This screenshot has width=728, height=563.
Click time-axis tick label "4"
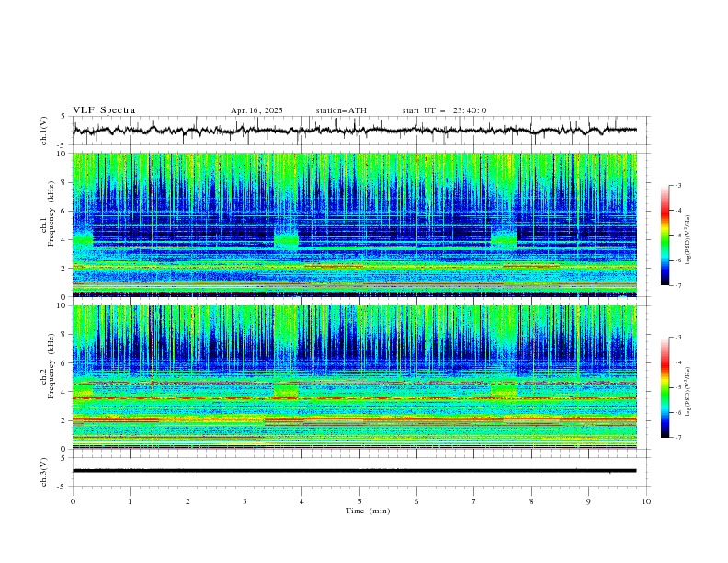pos(301,501)
